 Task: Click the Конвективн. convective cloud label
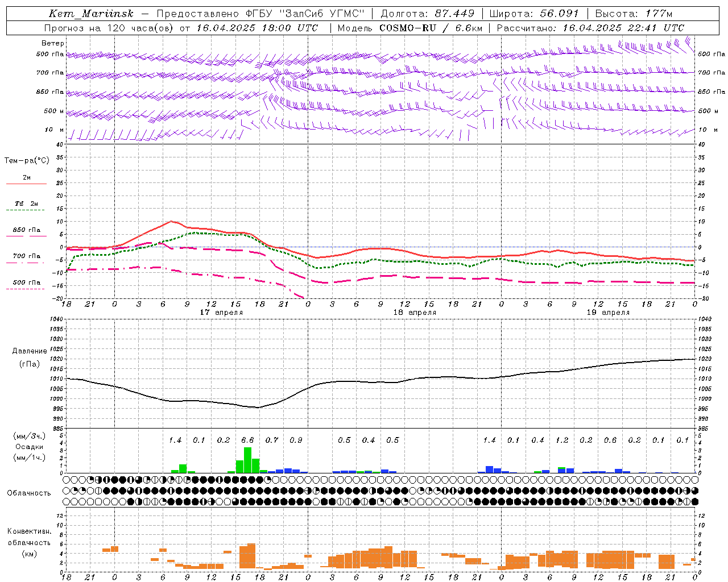pos(29,531)
